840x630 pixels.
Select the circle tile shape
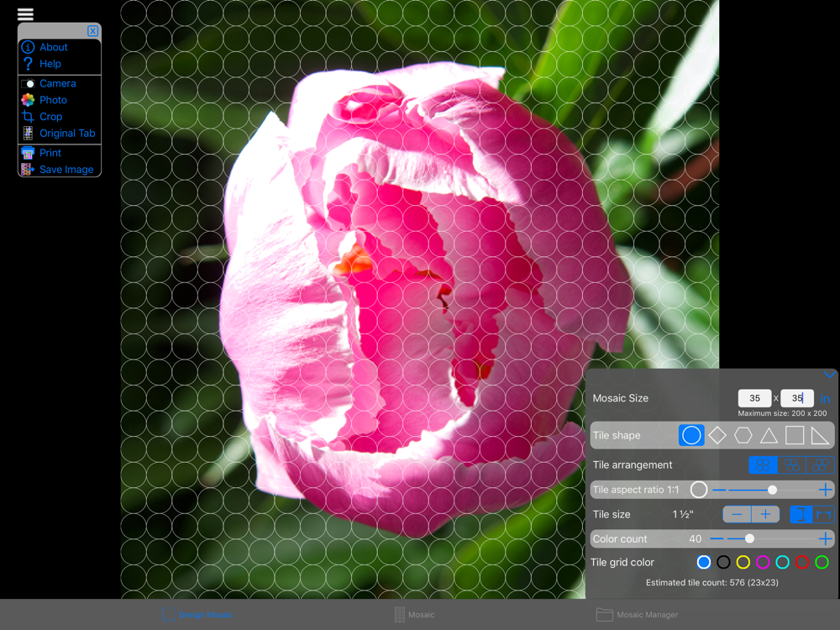click(x=691, y=435)
